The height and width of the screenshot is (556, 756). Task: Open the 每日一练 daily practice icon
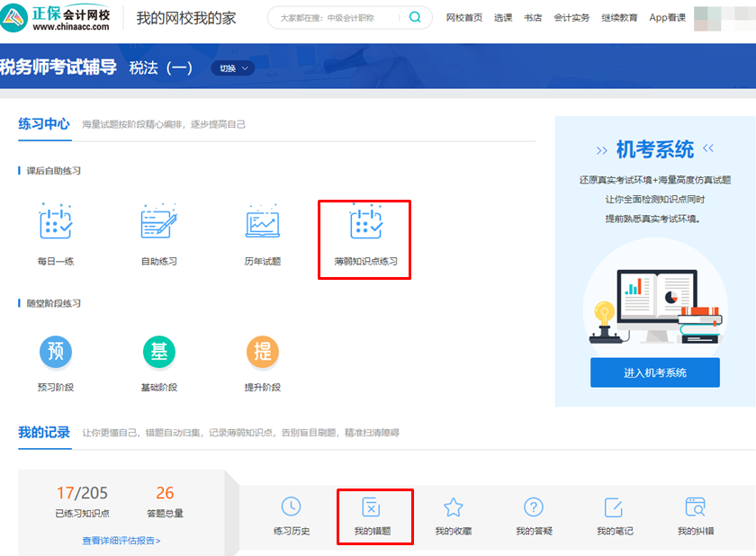56,224
